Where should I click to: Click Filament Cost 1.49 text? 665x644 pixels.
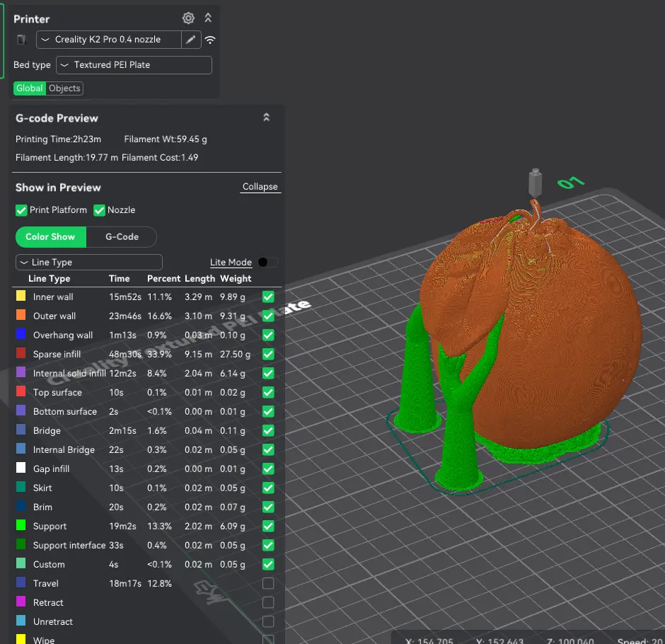(160, 157)
